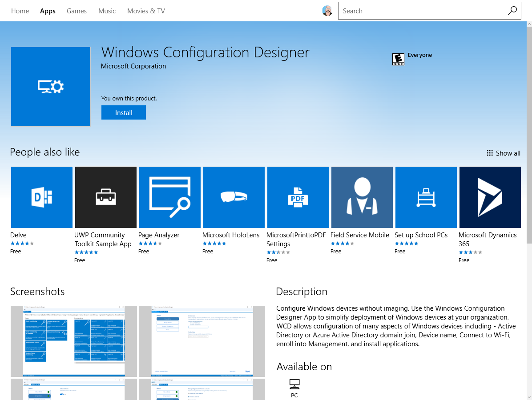The image size is (532, 400).
Task: Open the Page Analyzer app icon
Action: tap(170, 197)
